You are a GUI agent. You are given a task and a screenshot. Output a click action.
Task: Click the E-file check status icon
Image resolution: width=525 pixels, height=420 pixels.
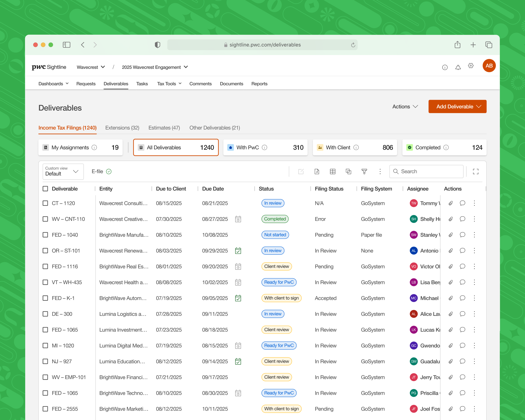[x=109, y=172]
